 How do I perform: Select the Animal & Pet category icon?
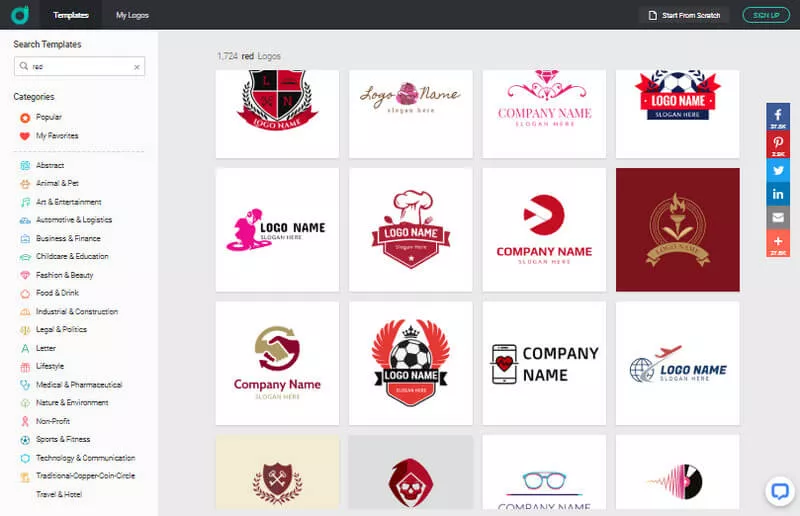click(x=25, y=183)
